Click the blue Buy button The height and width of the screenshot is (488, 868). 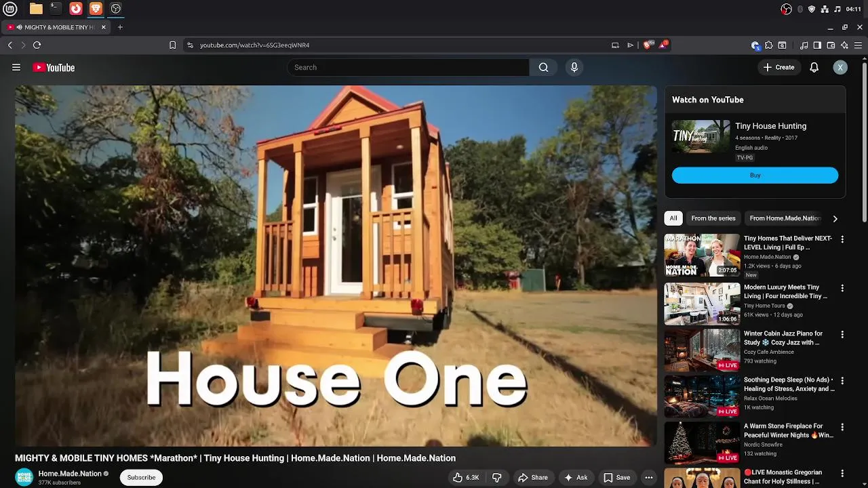click(x=755, y=176)
